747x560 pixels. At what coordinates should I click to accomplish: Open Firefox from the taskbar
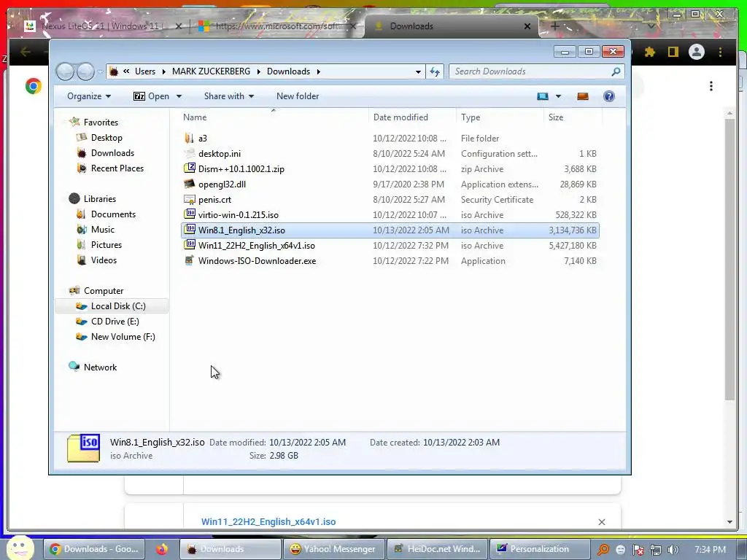pyautogui.click(x=161, y=549)
